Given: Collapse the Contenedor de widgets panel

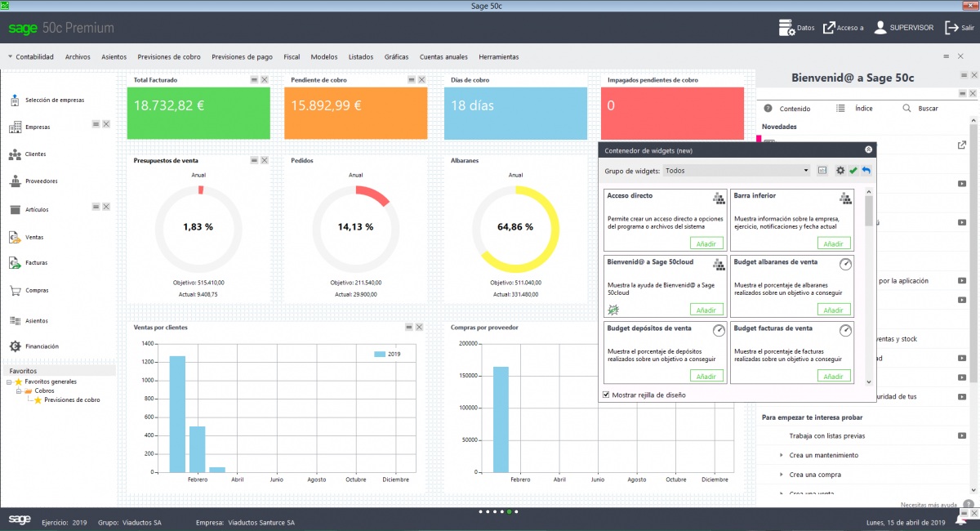Looking at the screenshot, I should 868,150.
